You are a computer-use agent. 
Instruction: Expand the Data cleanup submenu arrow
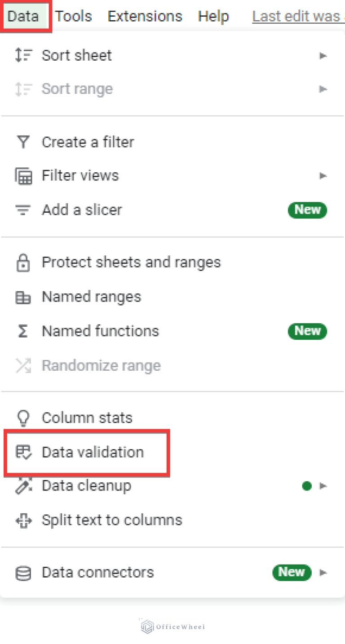323,486
